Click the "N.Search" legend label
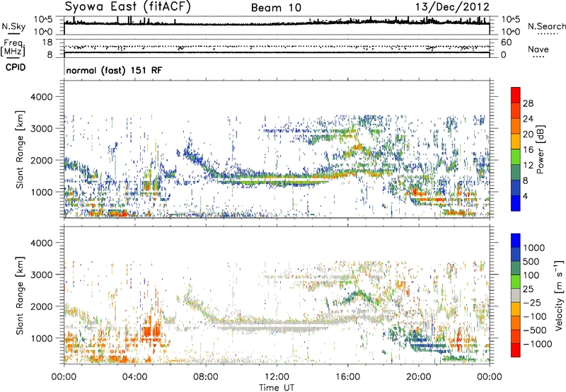 546,26
